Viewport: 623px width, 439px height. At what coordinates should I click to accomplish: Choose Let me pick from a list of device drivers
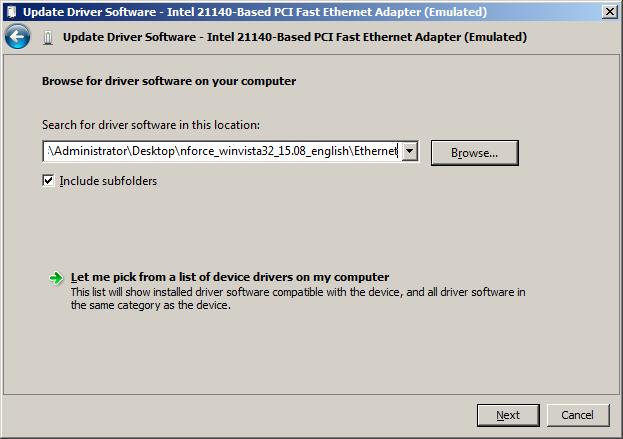[230, 277]
